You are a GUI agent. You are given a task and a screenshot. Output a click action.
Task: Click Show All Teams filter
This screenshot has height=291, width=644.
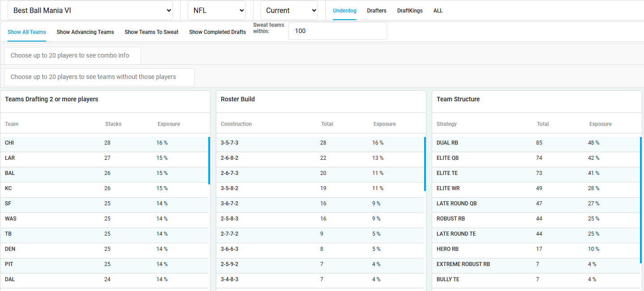pyautogui.click(x=27, y=32)
